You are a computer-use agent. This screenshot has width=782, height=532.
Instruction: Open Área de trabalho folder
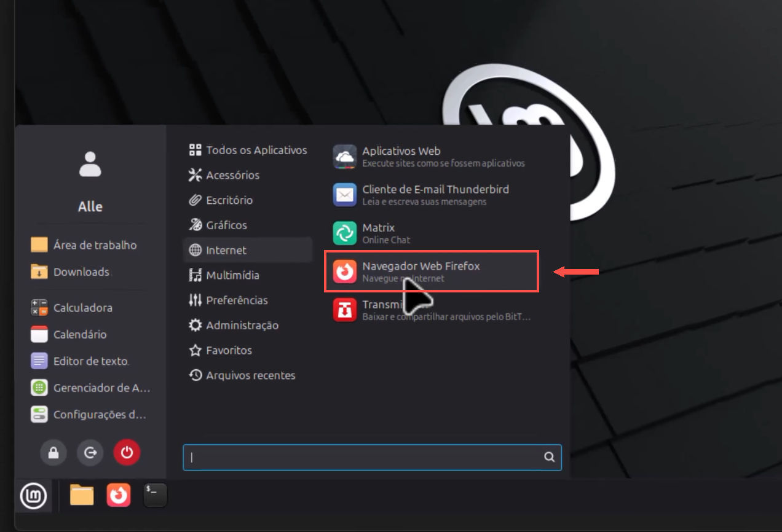pyautogui.click(x=84, y=245)
